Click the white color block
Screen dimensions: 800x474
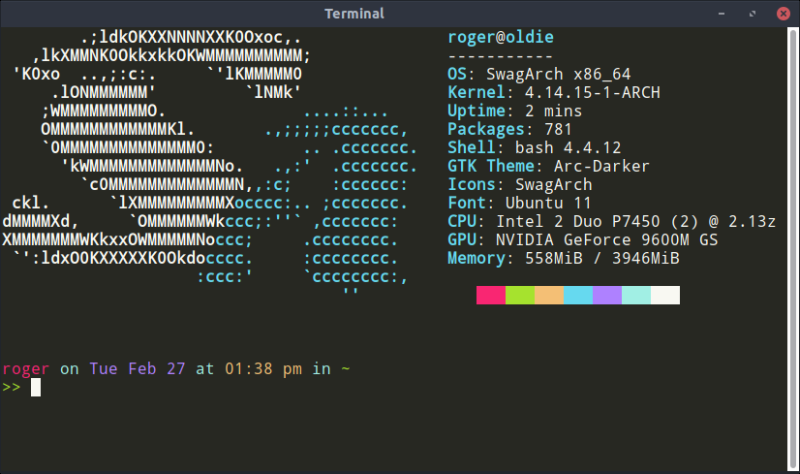[665, 295]
